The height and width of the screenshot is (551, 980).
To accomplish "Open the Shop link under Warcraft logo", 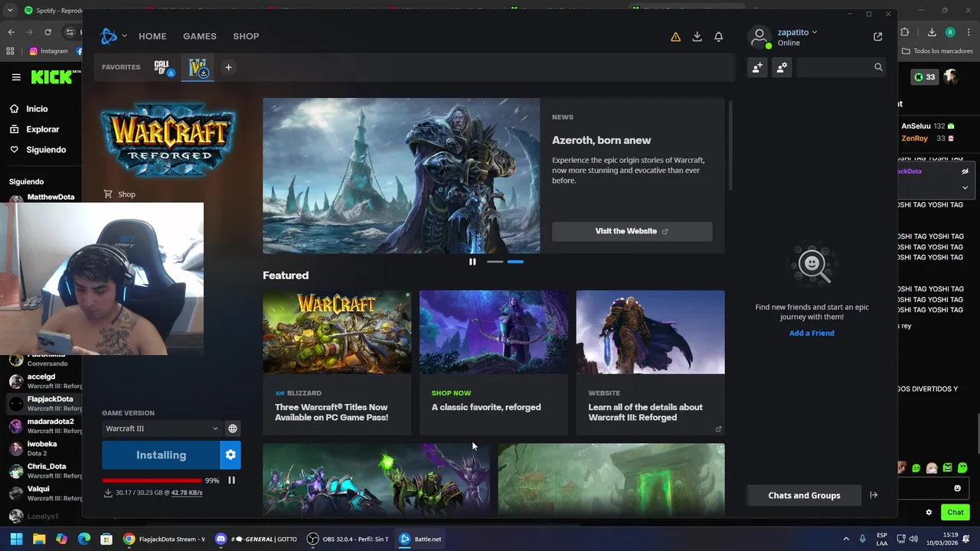I will point(119,194).
